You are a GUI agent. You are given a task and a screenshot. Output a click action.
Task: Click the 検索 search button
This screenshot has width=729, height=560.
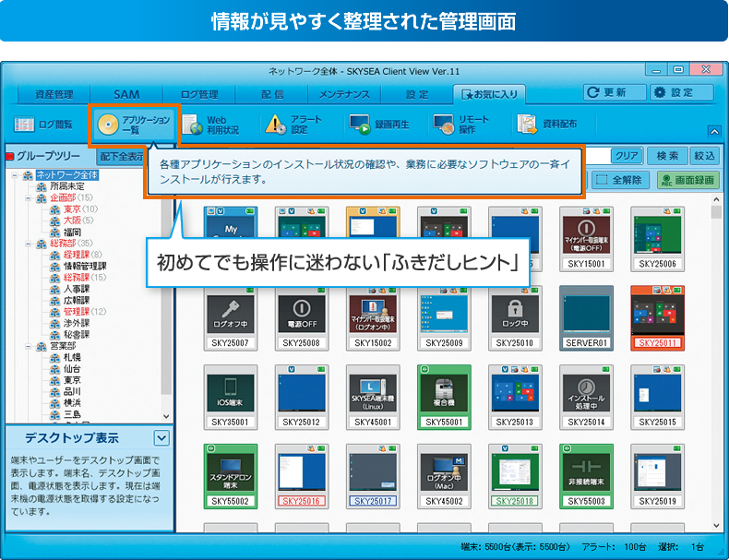tap(667, 156)
